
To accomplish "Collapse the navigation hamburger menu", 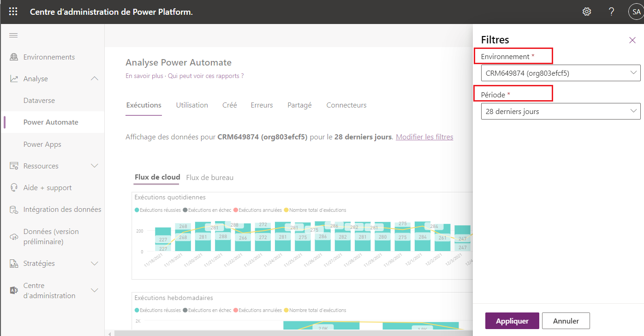I will click(13, 36).
